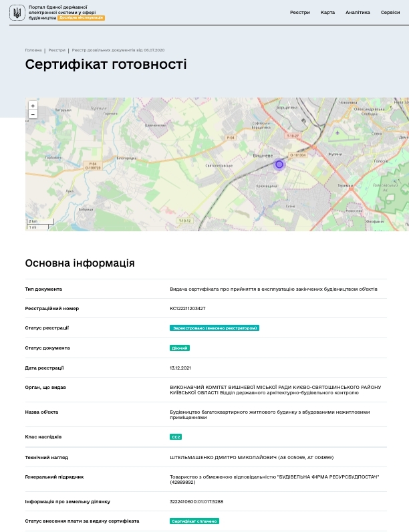Click the Крюківщина label on the map
This screenshot has width=409, height=532.
click(x=267, y=186)
